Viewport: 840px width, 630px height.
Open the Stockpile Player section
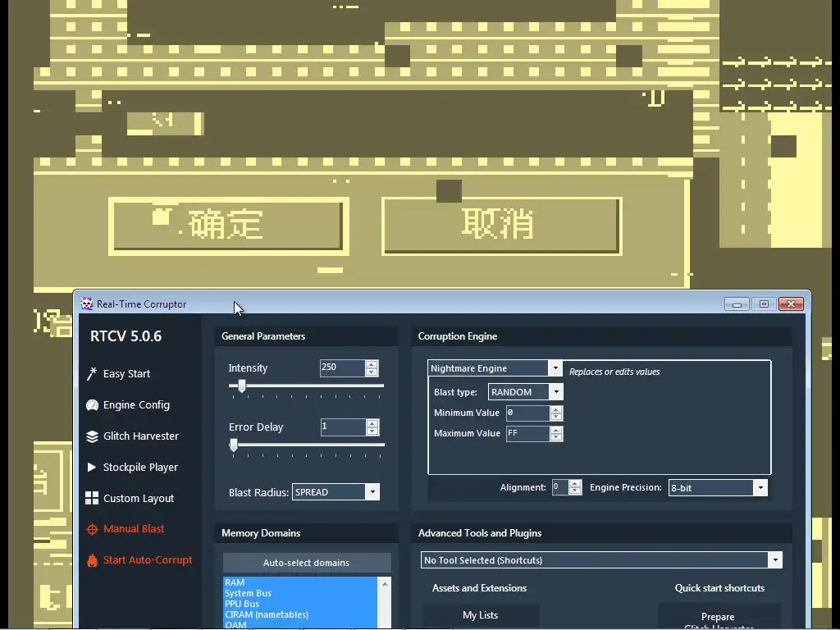(139, 467)
